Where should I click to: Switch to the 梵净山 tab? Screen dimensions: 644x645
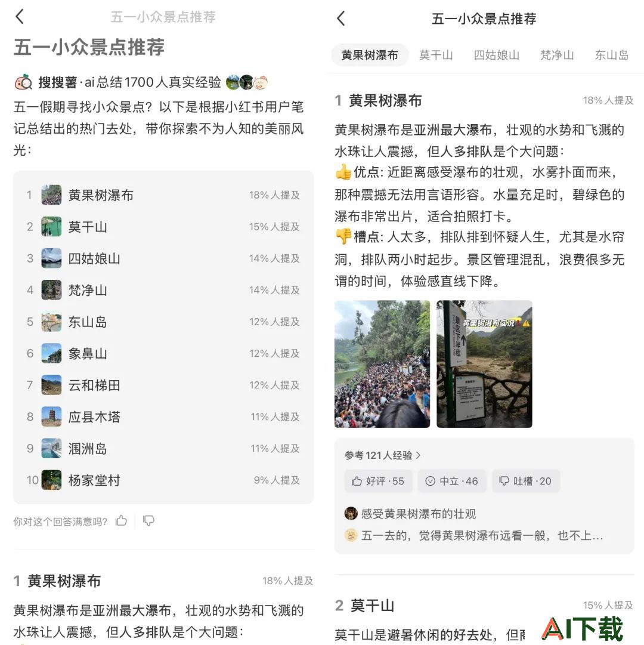(x=557, y=55)
